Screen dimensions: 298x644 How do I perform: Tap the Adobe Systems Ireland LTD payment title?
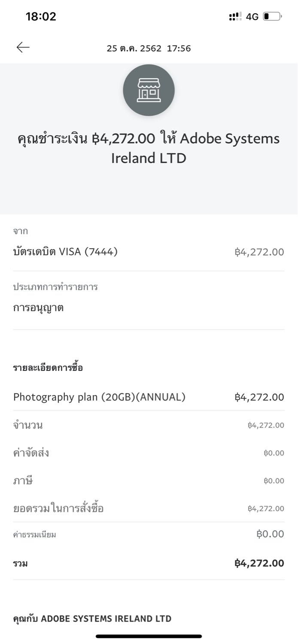tap(149, 148)
